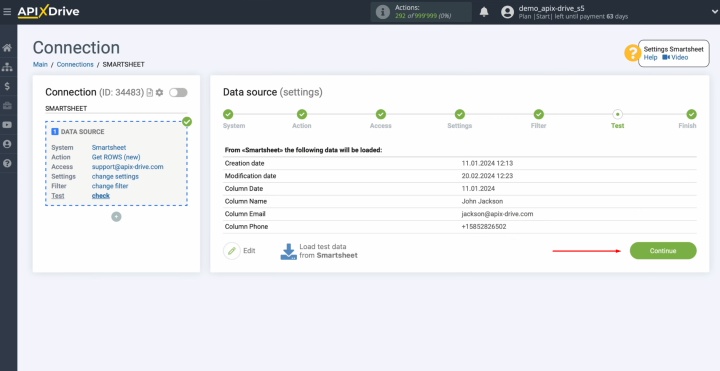Go to the Action step
The height and width of the screenshot is (371, 720).
coord(302,114)
